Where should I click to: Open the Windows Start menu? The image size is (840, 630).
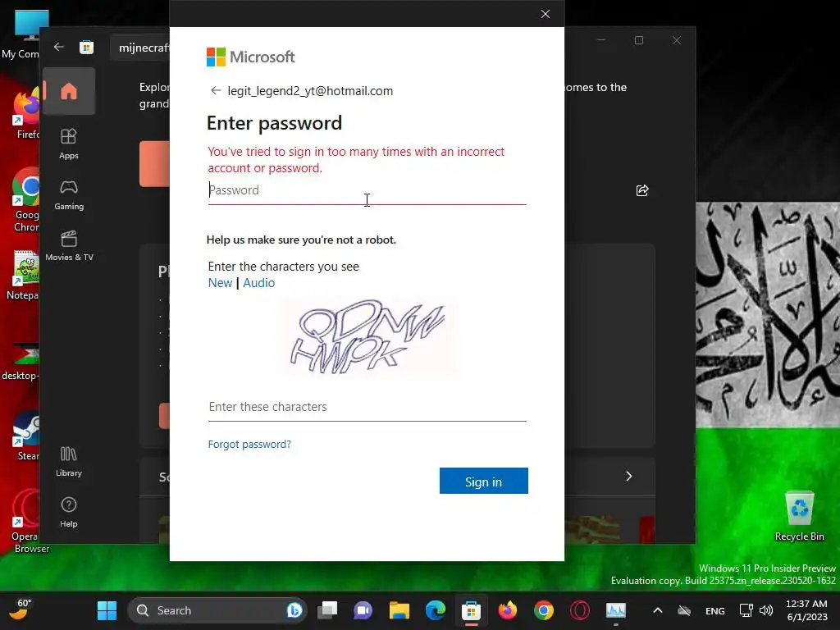(107, 610)
